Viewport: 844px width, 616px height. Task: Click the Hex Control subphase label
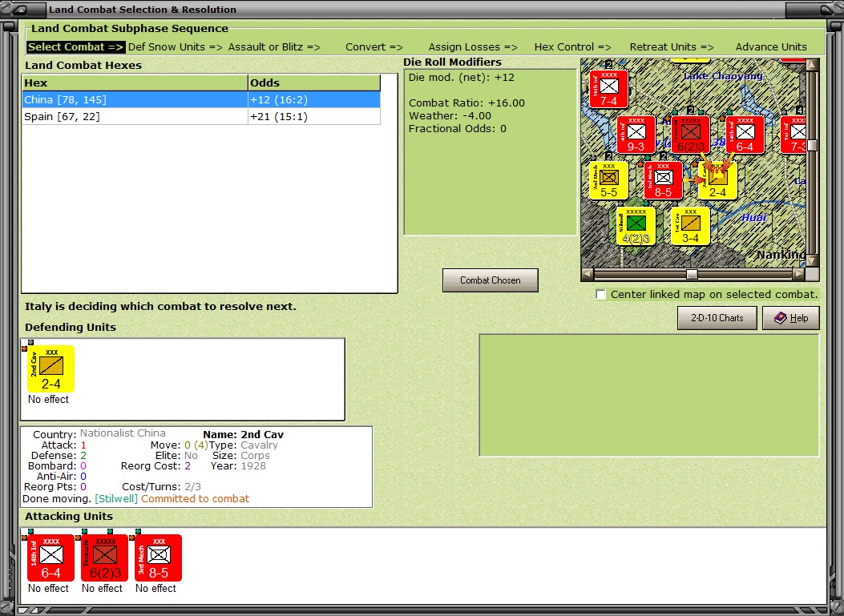(573, 46)
